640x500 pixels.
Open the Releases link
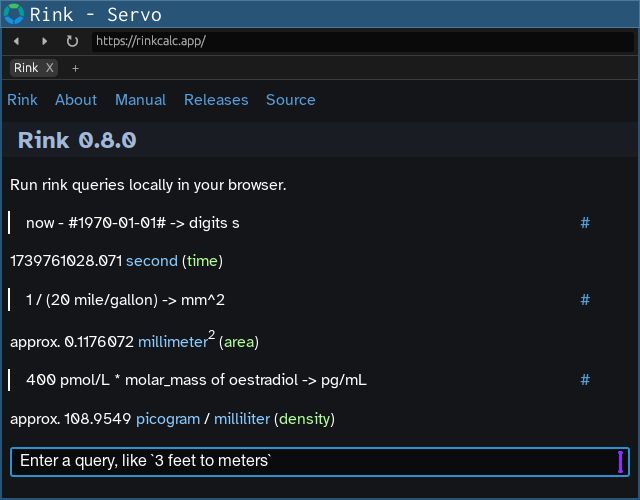(x=216, y=100)
